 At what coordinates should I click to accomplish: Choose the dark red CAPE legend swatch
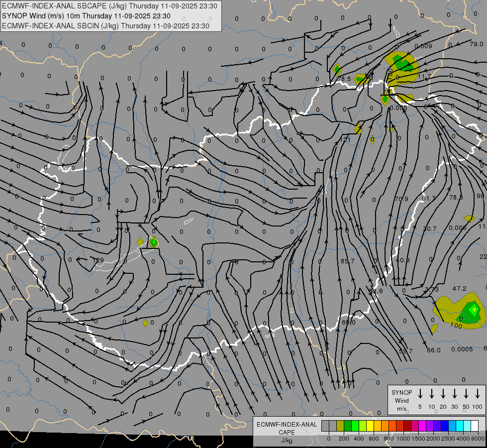point(407,426)
